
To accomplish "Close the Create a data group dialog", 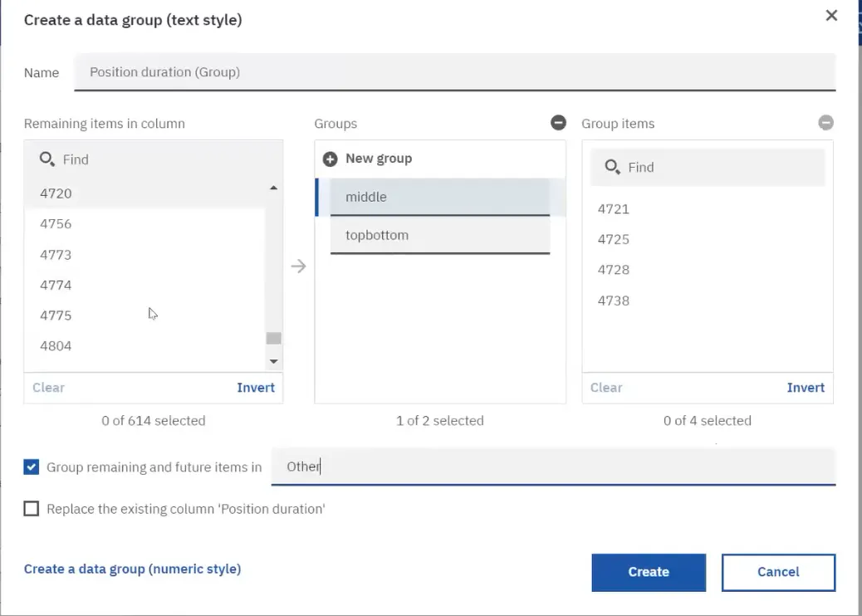I will point(831,16).
